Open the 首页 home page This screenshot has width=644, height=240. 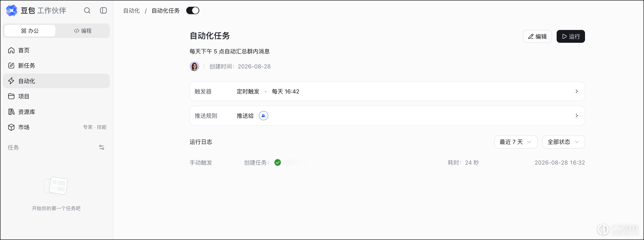(56, 50)
